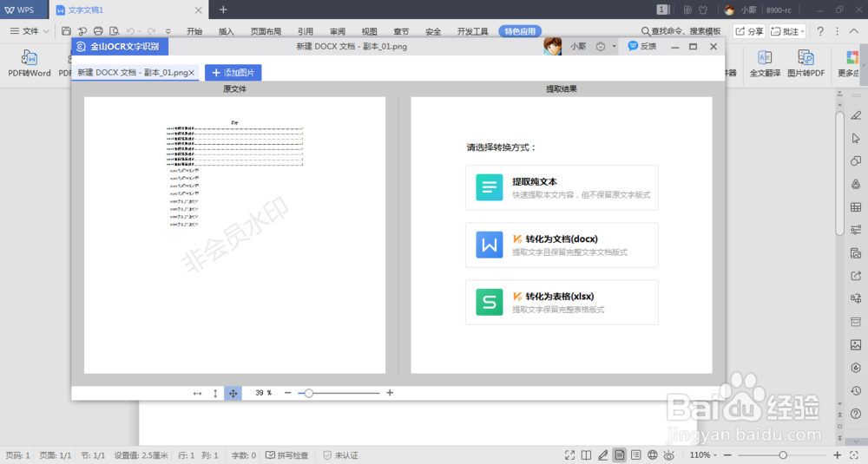Click the 添加图片 button
Viewport: 868px width, 464px height.
[x=233, y=73]
